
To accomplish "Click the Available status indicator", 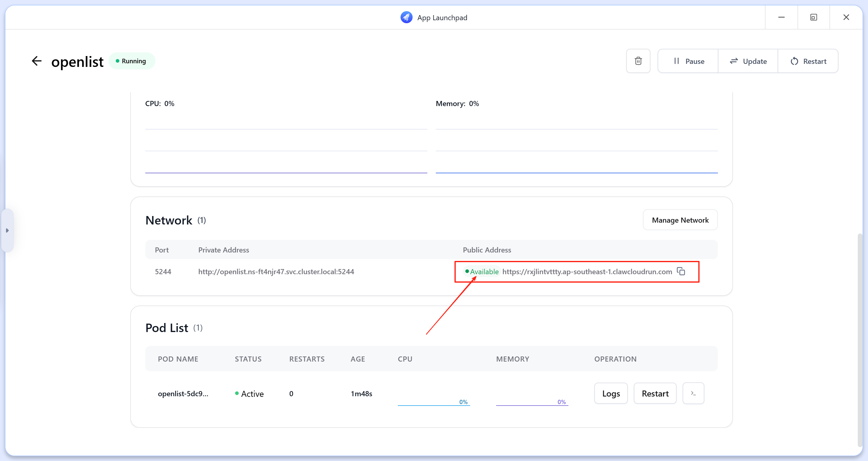I will tap(482, 271).
